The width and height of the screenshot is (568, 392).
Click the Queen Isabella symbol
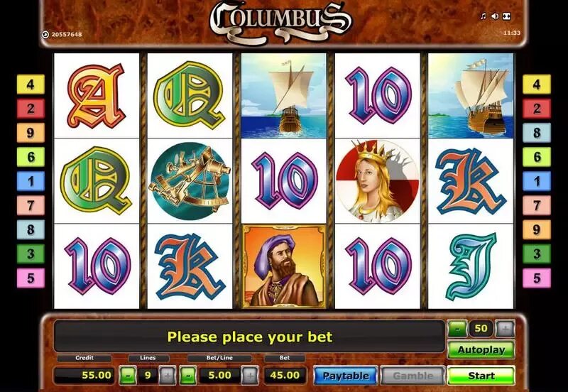378,181
